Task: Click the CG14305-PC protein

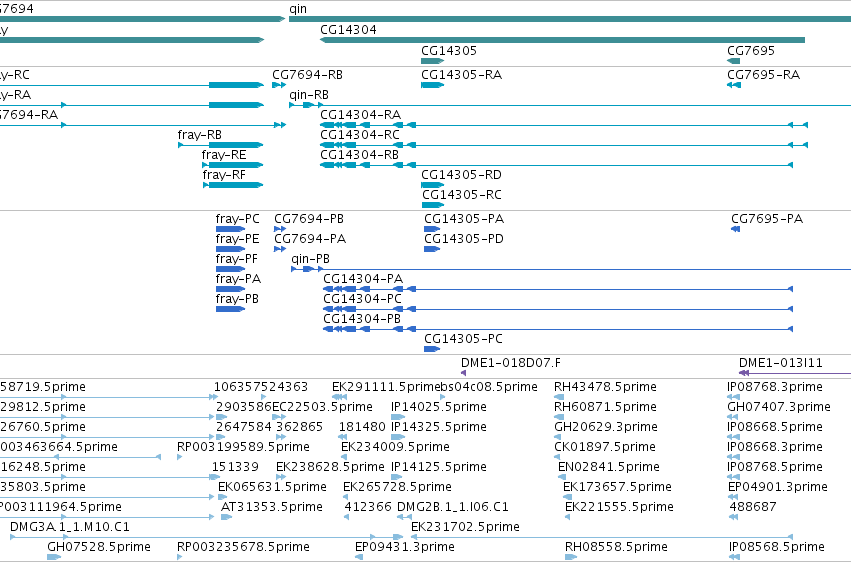Action: point(432,349)
